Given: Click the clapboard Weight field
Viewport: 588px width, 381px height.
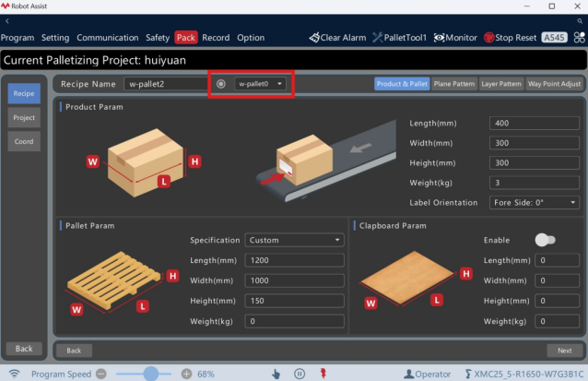Looking at the screenshot, I should click(558, 321).
